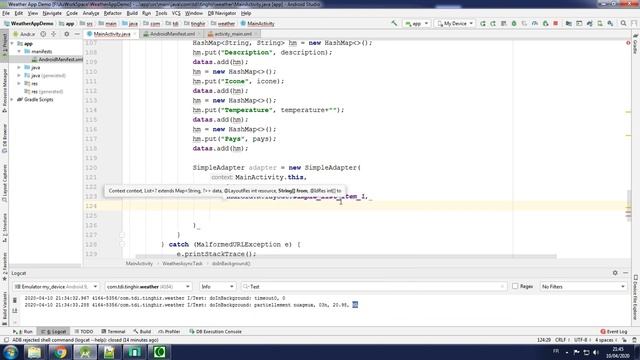Image resolution: width=640 pixels, height=360 pixels.
Task: Collapse the manifests folder node
Action: [19, 51]
